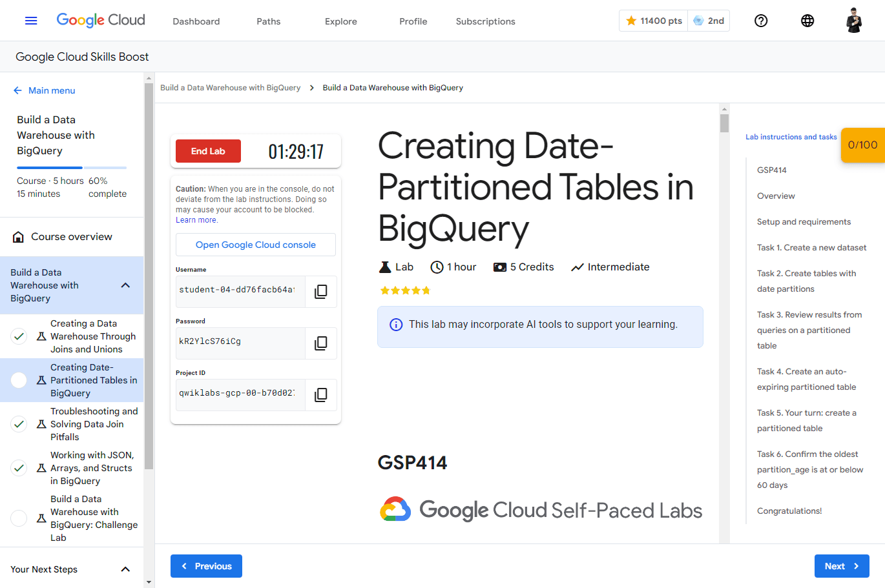Copy the Project ID to clipboard
This screenshot has height=588, width=885.
320,395
